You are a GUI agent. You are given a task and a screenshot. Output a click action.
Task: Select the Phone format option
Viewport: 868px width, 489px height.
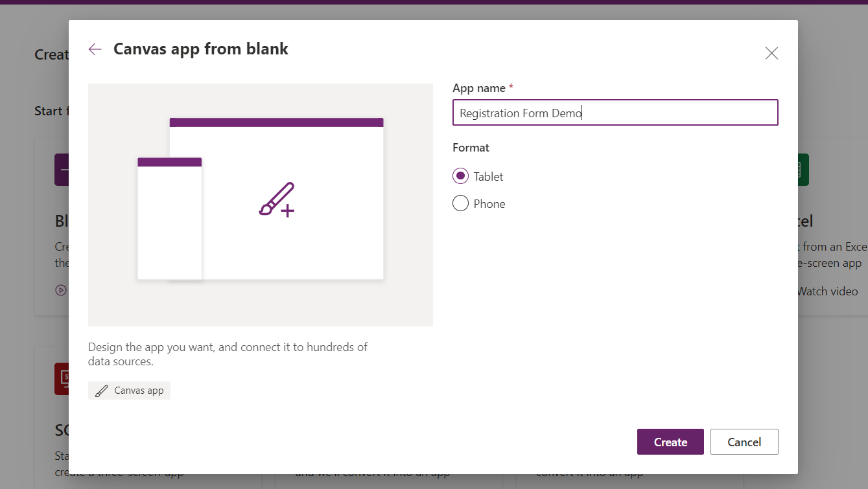pos(479,203)
